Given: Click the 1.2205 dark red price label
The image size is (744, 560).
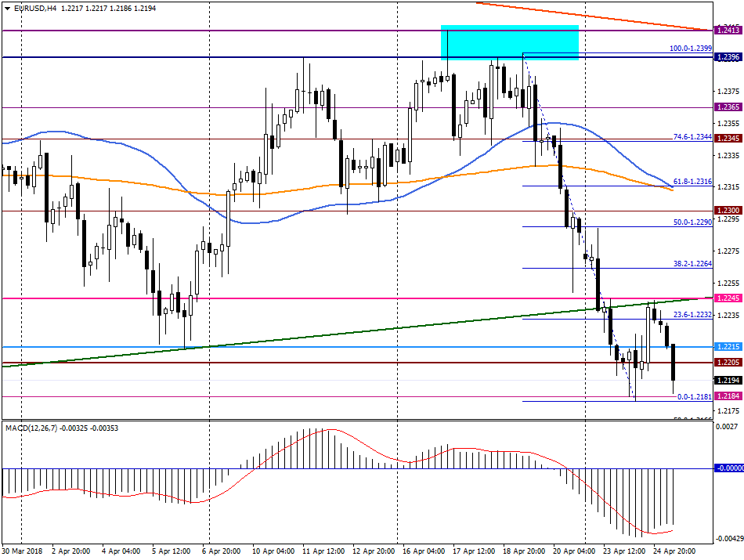Looking at the screenshot, I should tap(728, 362).
